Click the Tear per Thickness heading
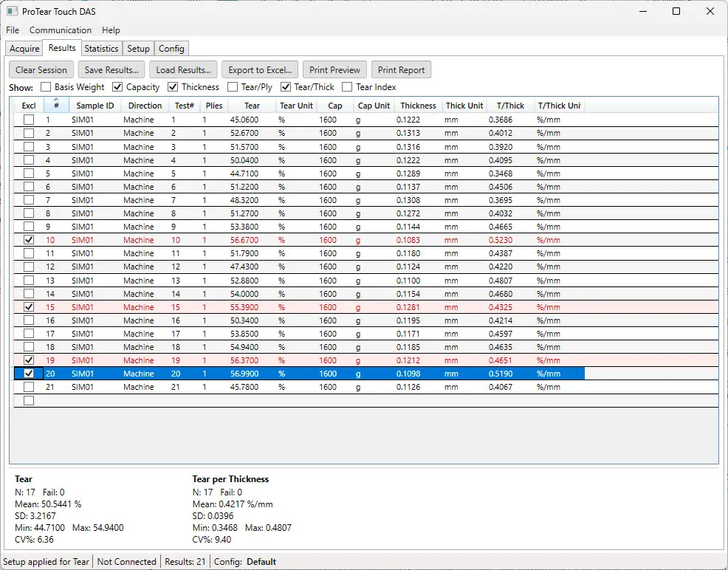The width and height of the screenshot is (728, 570). (231, 479)
